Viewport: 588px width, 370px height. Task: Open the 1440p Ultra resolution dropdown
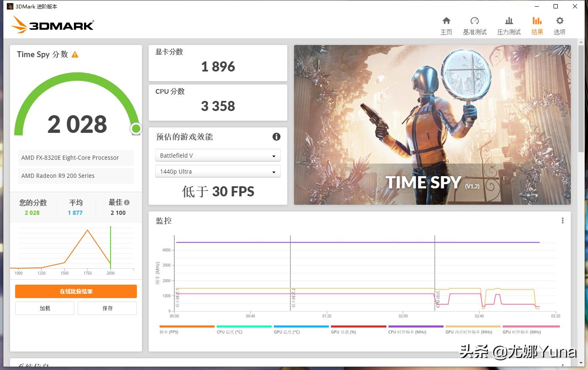(218, 171)
